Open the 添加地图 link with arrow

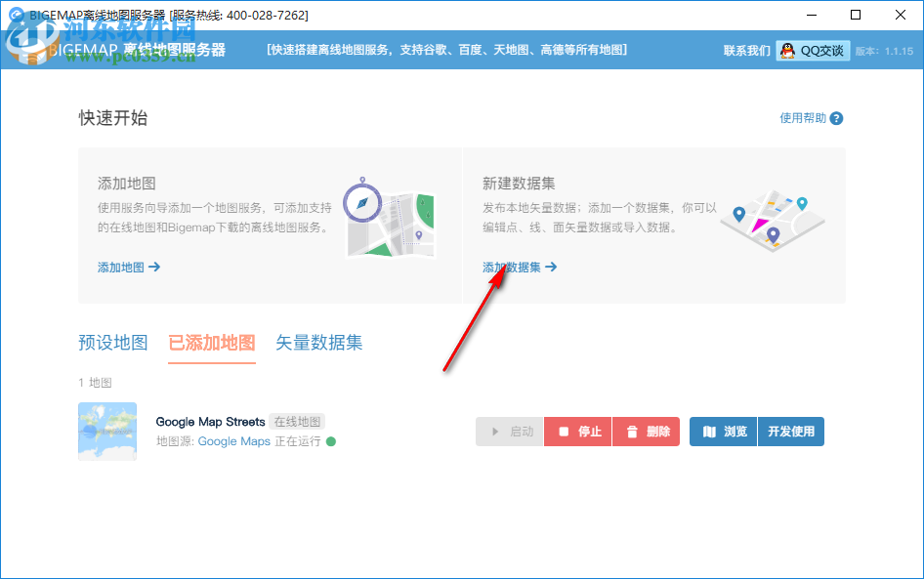(x=127, y=267)
